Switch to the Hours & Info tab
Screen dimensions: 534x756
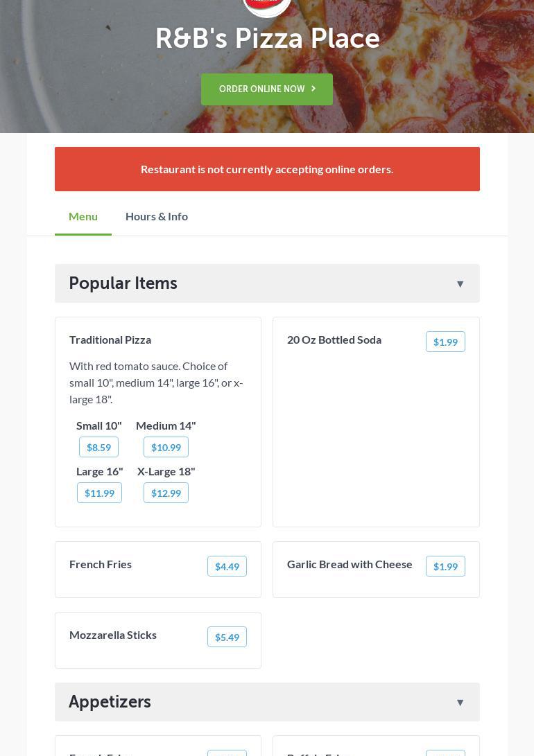157,216
